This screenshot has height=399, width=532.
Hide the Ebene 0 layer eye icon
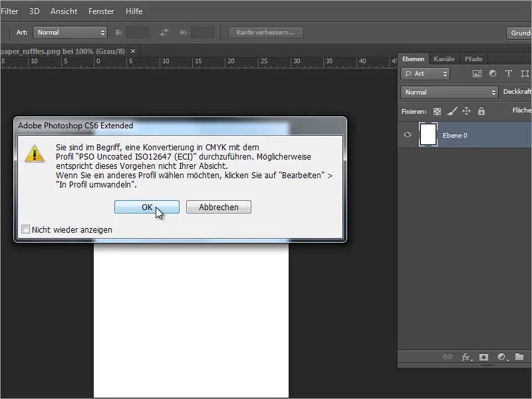click(408, 134)
